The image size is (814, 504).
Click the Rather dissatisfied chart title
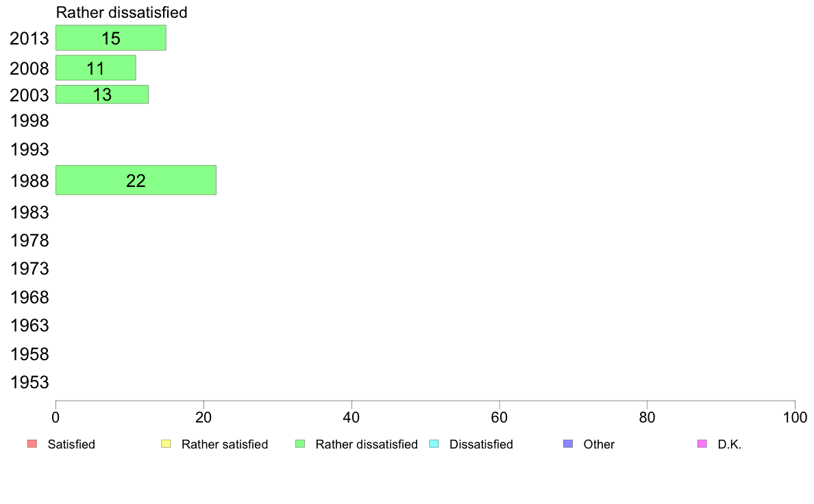point(121,12)
